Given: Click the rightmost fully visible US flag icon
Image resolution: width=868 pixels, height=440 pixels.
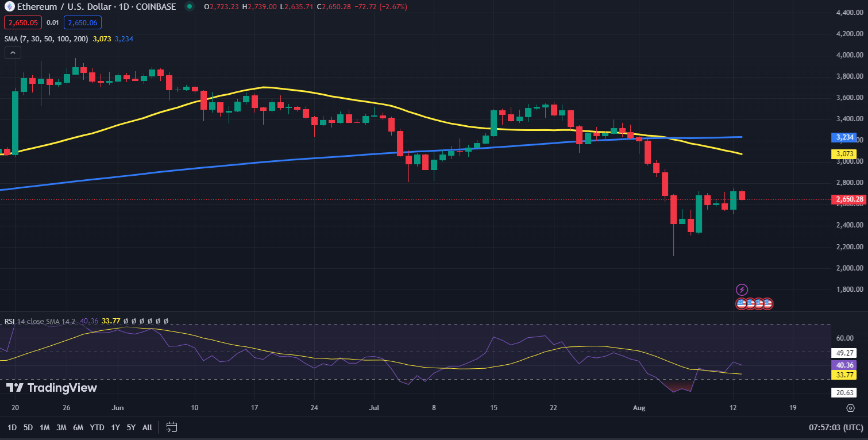Looking at the screenshot, I should 767,303.
